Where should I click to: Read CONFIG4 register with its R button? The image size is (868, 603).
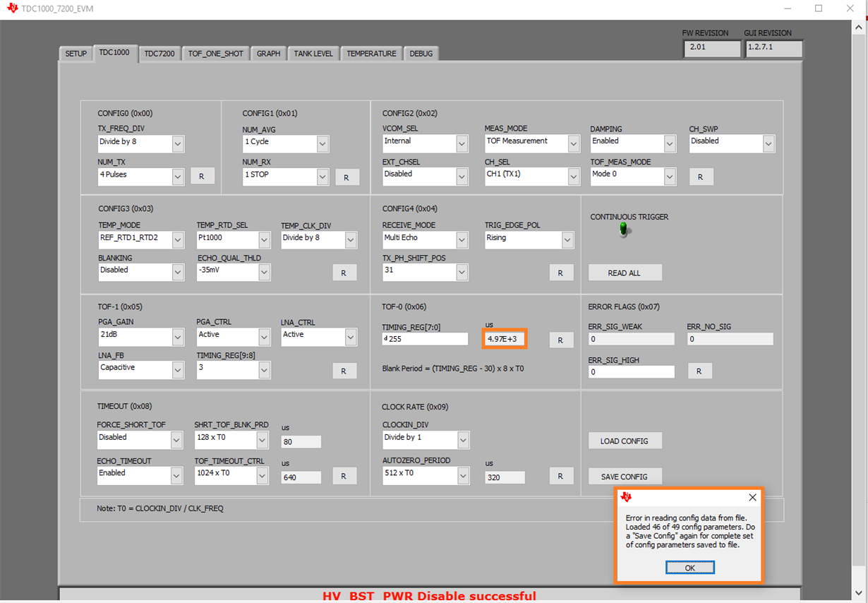pyautogui.click(x=561, y=273)
